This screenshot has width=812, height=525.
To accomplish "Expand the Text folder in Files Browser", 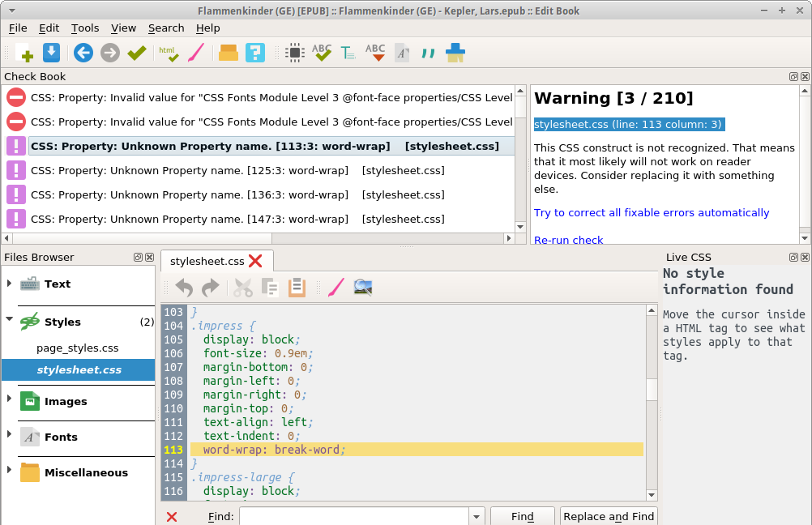I will click(x=10, y=284).
